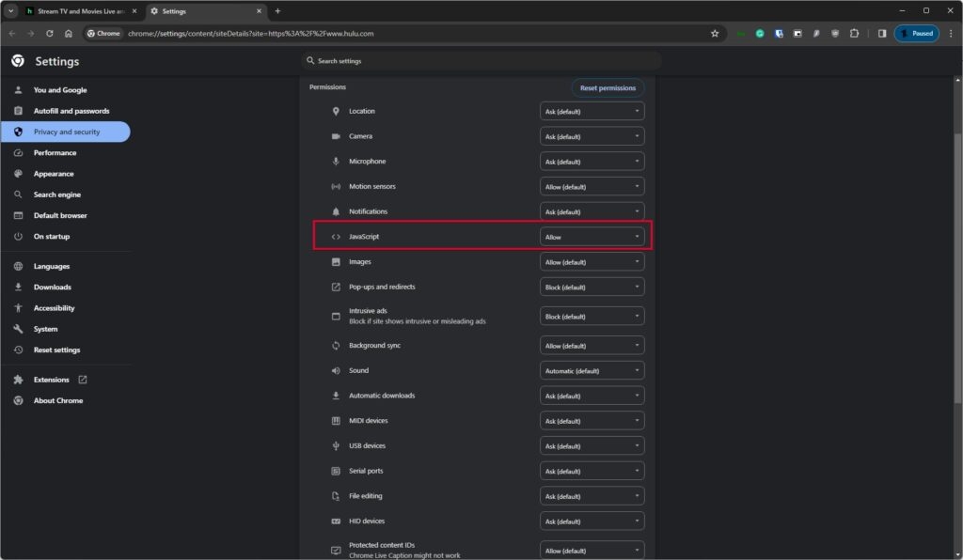Screen dimensions: 963x560
Task: Open the Notifications permission dropdown
Action: (592, 211)
